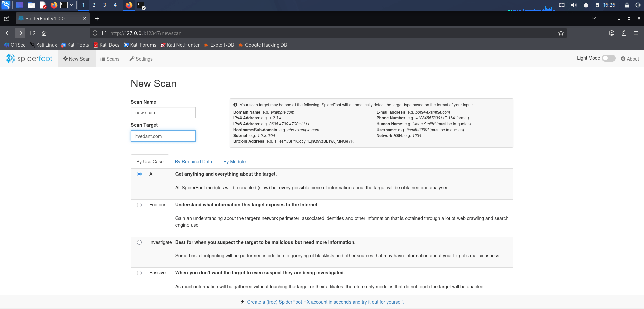Click the Scan Name input field
The height and width of the screenshot is (309, 644).
163,113
